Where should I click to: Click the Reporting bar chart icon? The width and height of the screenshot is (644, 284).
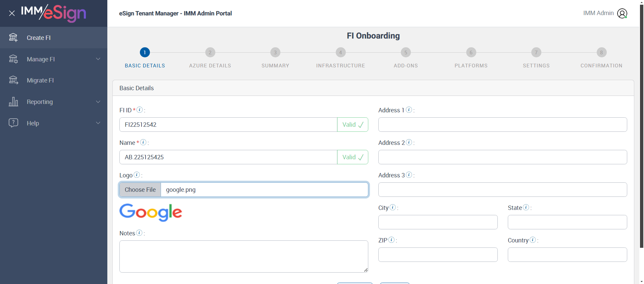coord(13,102)
